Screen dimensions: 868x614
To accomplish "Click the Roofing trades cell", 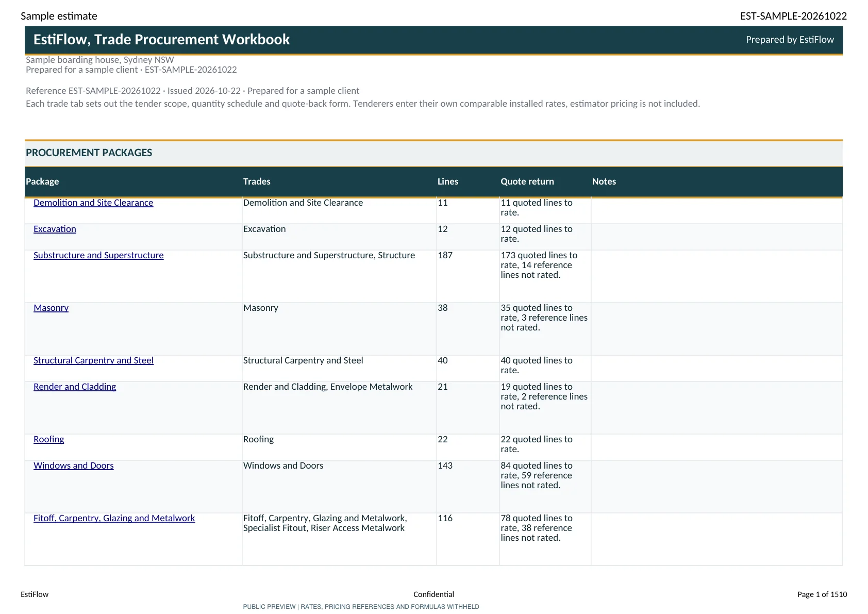I will [x=339, y=447].
